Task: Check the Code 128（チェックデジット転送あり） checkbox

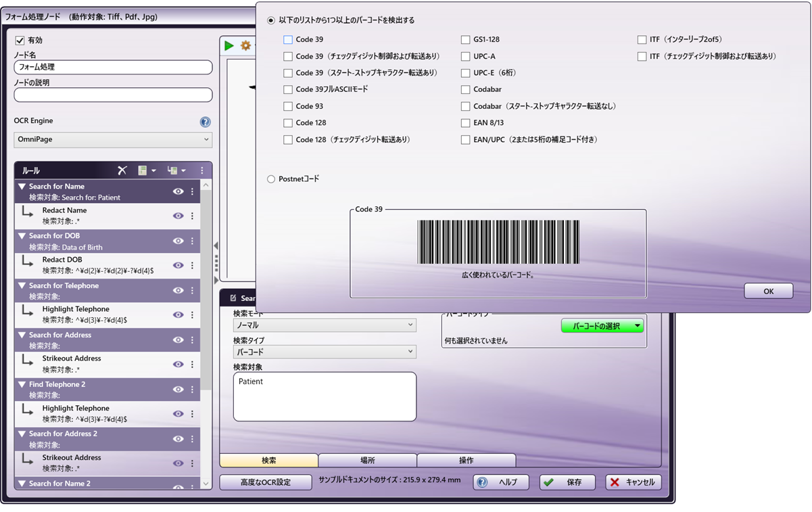Action: (x=288, y=140)
